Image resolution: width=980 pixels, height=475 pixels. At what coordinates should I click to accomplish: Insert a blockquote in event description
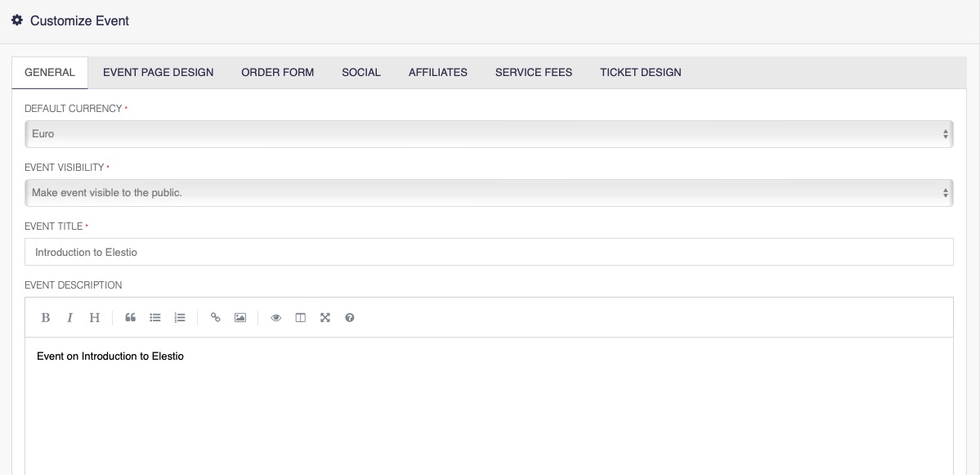coord(130,318)
